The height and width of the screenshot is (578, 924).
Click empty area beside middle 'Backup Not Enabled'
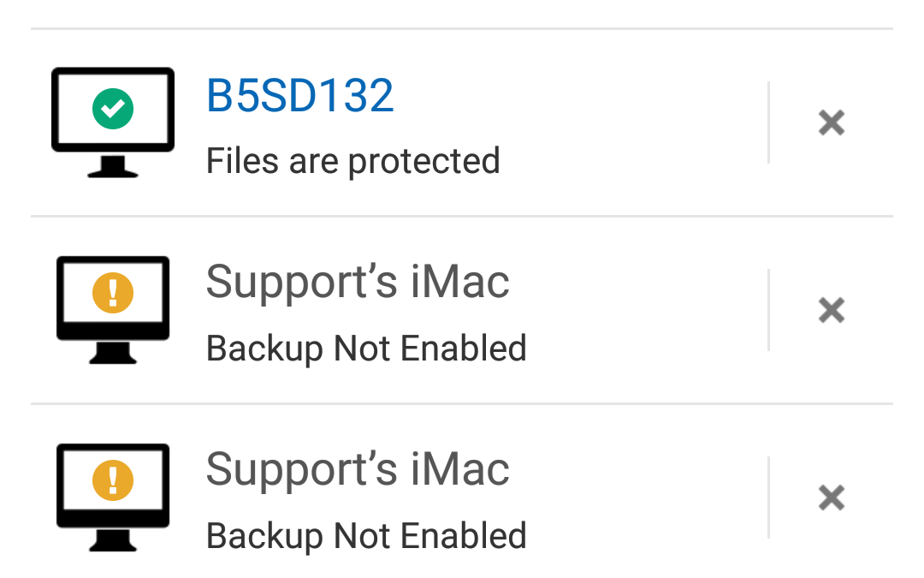645,349
